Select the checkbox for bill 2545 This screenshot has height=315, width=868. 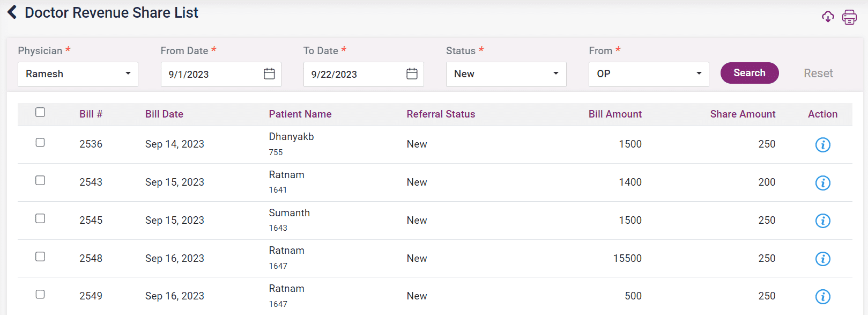(x=40, y=218)
